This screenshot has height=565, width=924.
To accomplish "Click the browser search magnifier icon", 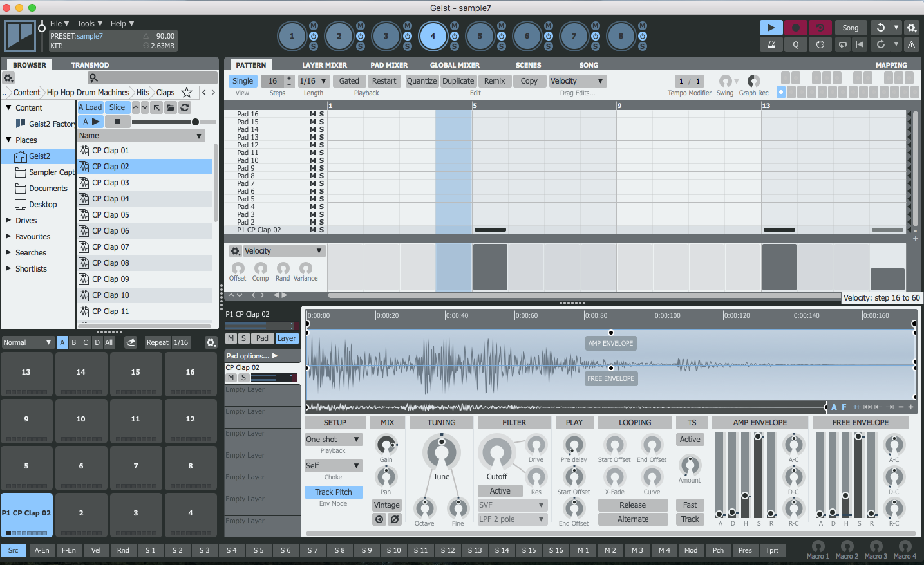I will (x=93, y=78).
